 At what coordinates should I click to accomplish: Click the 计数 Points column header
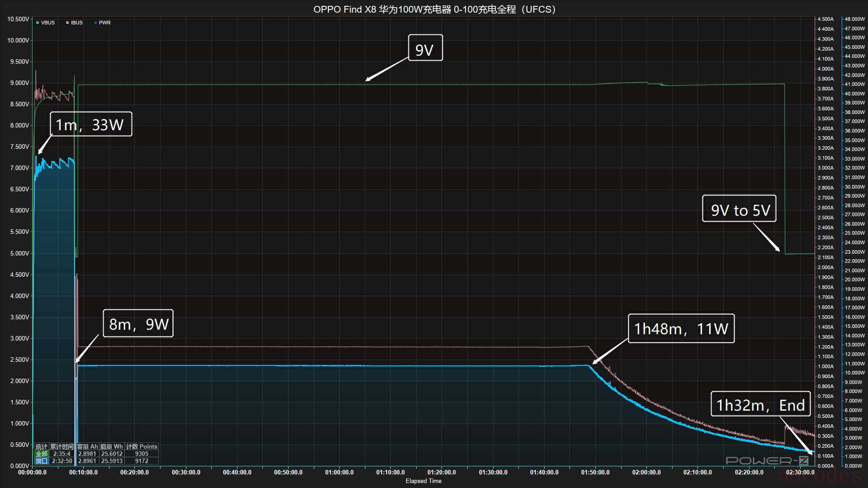point(141,446)
